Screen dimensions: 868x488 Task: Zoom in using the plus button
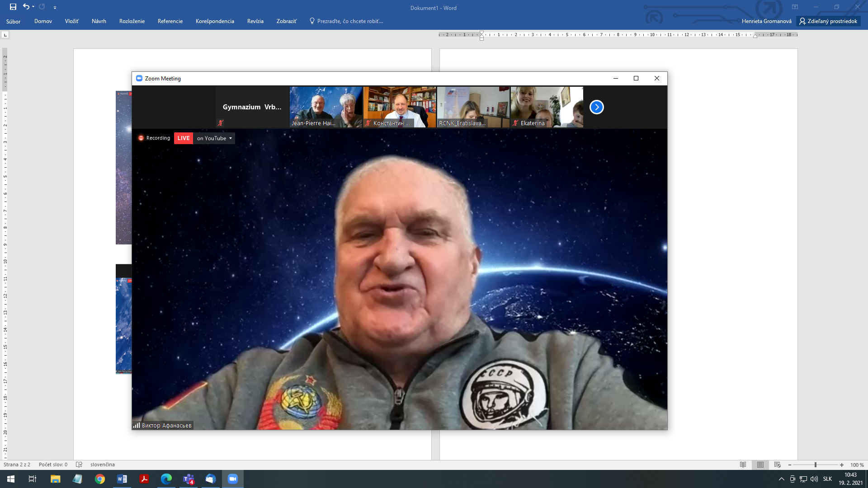(842, 465)
